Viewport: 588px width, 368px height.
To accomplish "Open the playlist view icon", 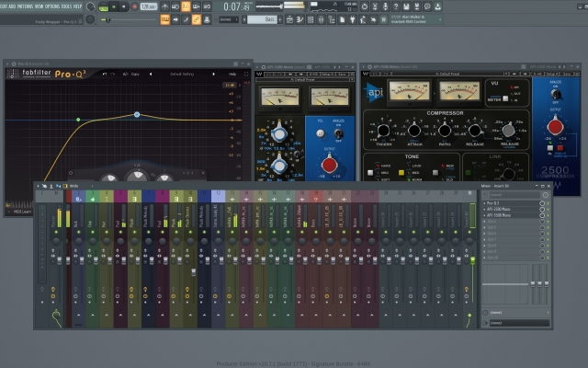I will tap(289, 19).
